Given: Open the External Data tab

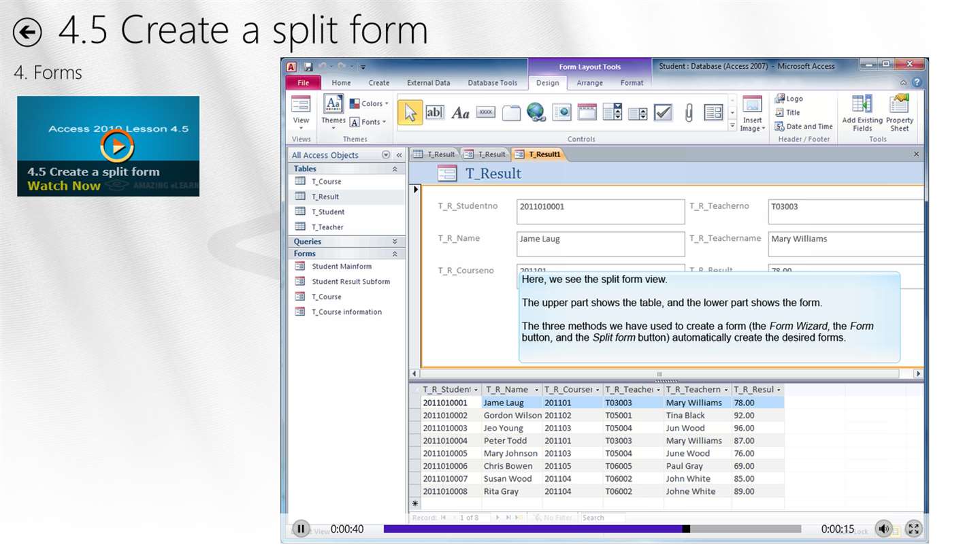Looking at the screenshot, I should click(x=428, y=83).
